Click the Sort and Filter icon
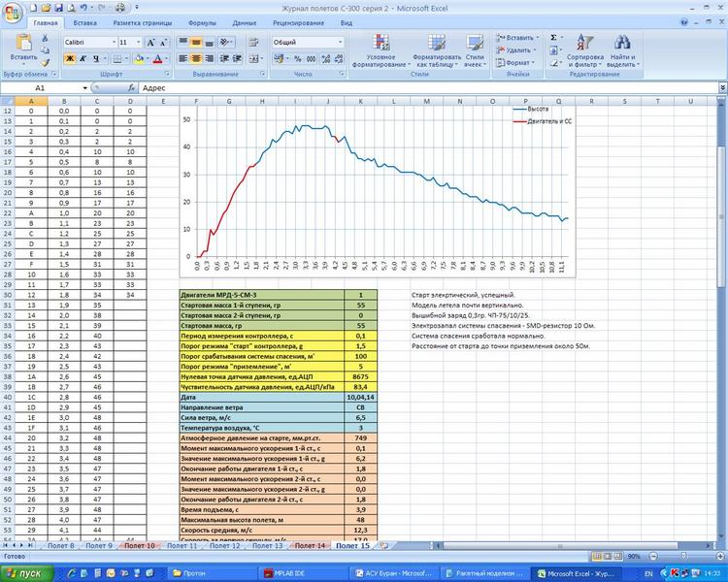Viewport: 728px width, 582px height. [x=584, y=43]
